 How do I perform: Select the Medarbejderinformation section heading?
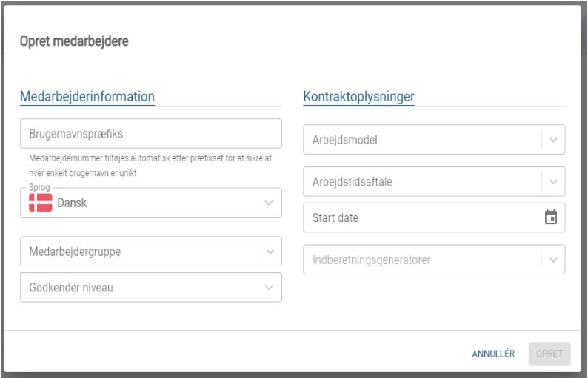(x=87, y=97)
